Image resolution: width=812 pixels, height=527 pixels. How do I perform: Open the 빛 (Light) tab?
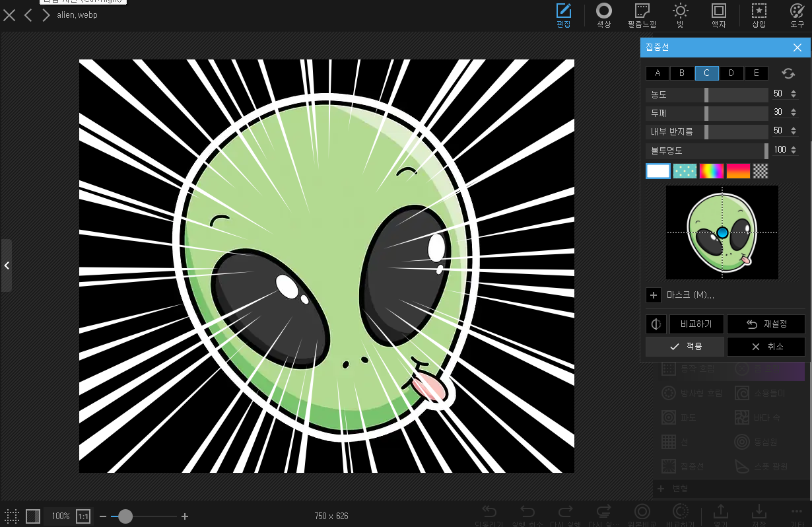(680, 15)
